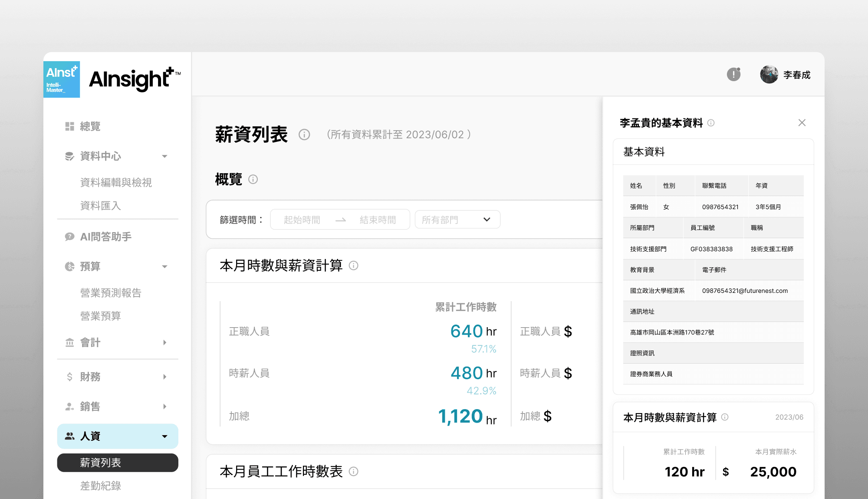Click the 起始時間 start date field

(302, 220)
